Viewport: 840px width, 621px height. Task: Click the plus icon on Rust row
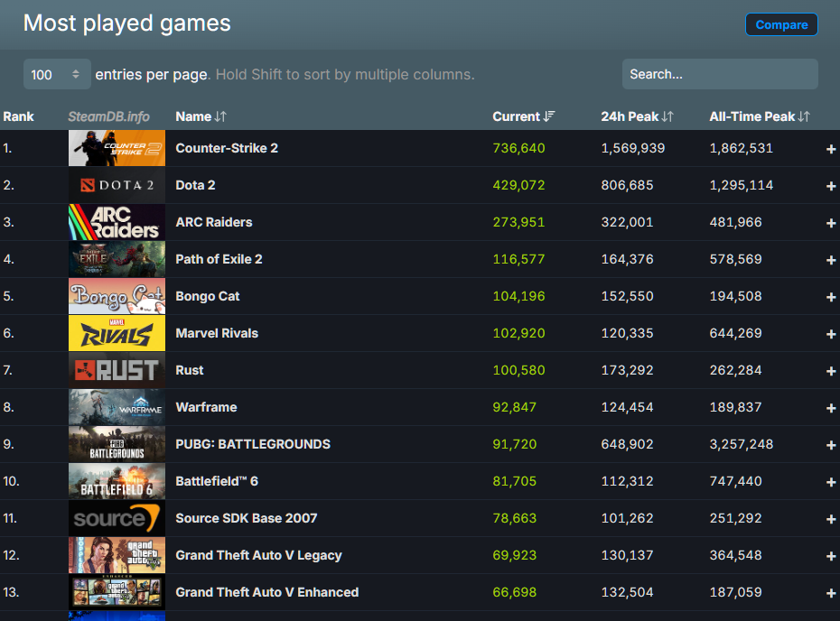click(x=831, y=371)
